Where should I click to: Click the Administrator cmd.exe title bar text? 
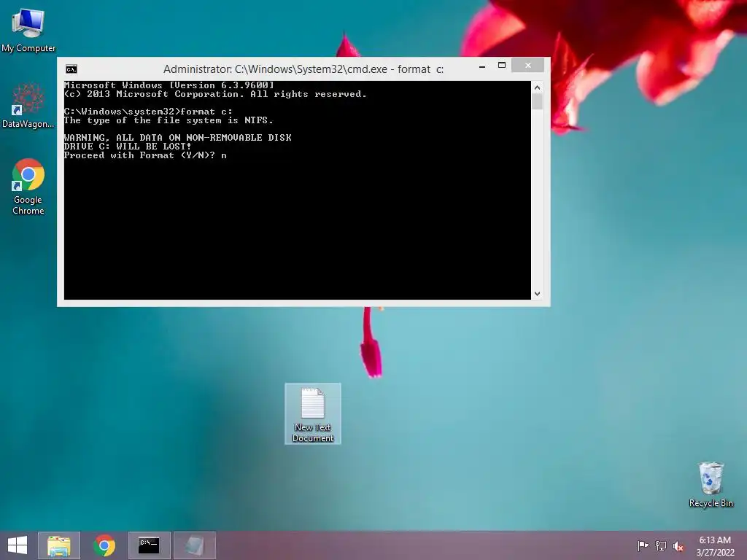303,69
